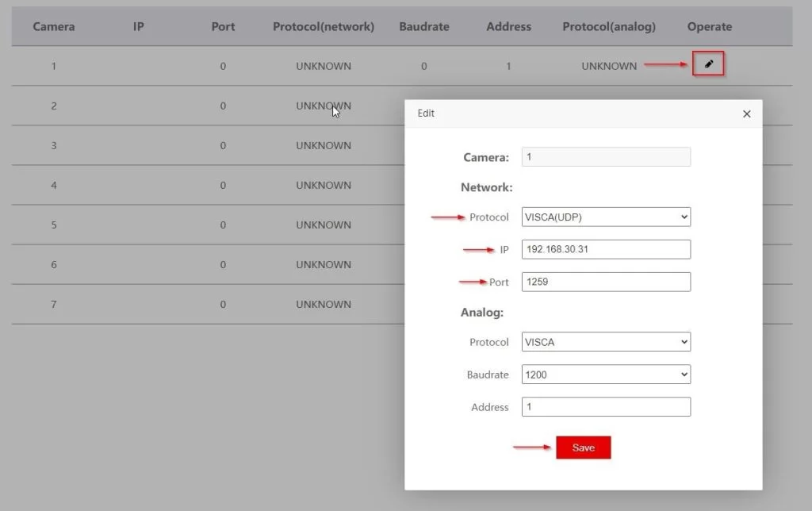This screenshot has width=812, height=511.
Task: Click the Network: section heading
Action: (x=486, y=187)
